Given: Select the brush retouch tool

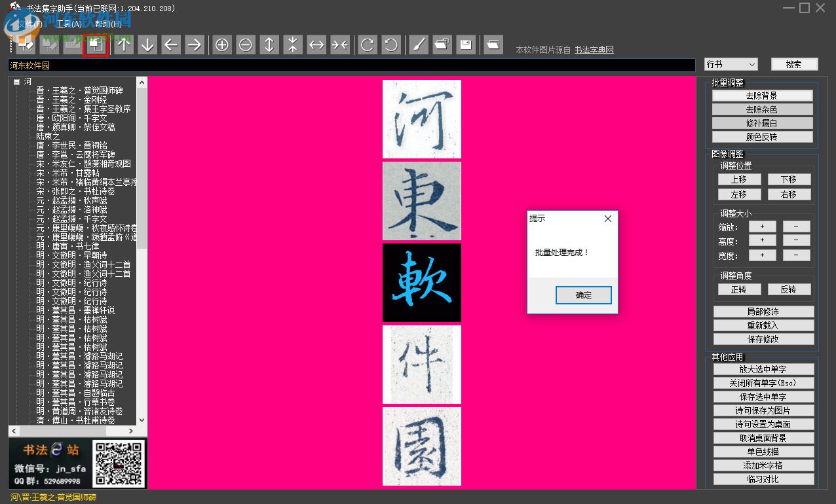Looking at the screenshot, I should tap(419, 45).
